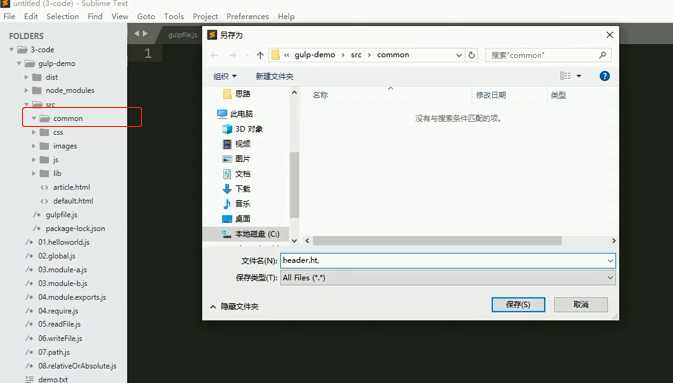Select 桌面 in navigation pane
673x383 pixels.
[x=236, y=219]
